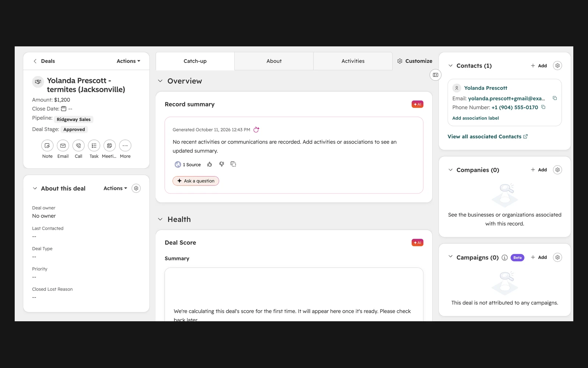Add a campaign to this deal
588x368 pixels.
point(539,257)
